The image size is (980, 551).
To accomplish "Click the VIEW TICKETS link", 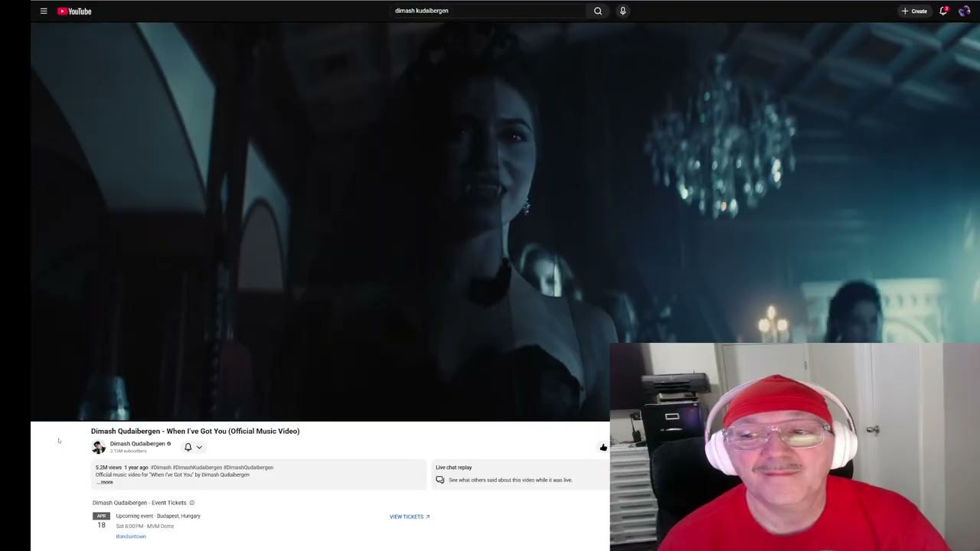I will coord(410,517).
